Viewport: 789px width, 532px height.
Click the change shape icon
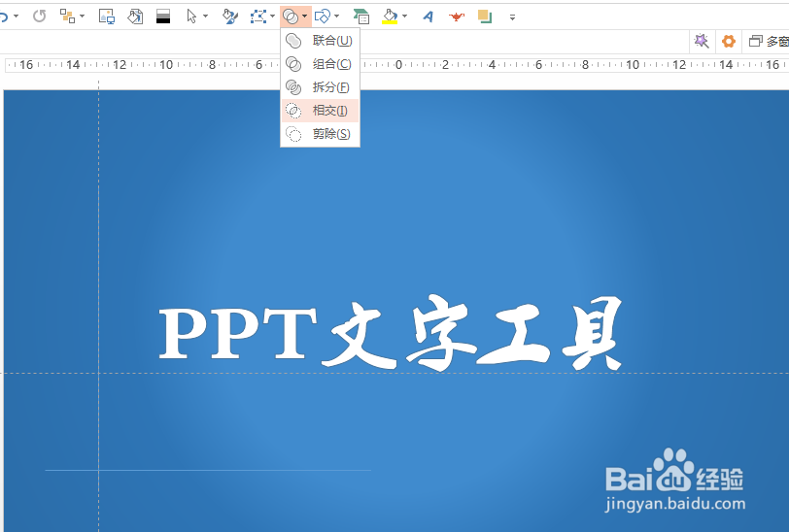click(322, 17)
